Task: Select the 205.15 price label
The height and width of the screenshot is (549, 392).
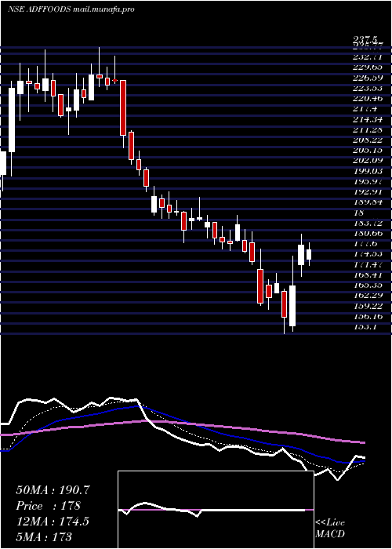Action: pos(368,151)
